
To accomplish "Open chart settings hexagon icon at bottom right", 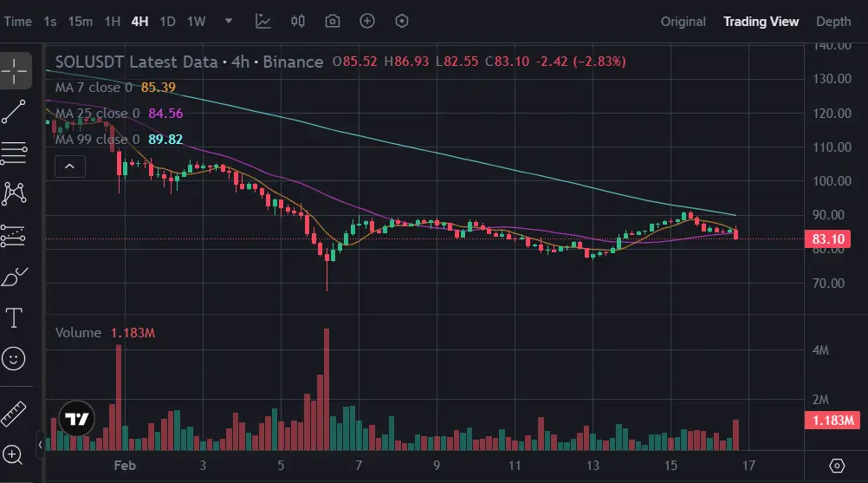I will point(837,466).
